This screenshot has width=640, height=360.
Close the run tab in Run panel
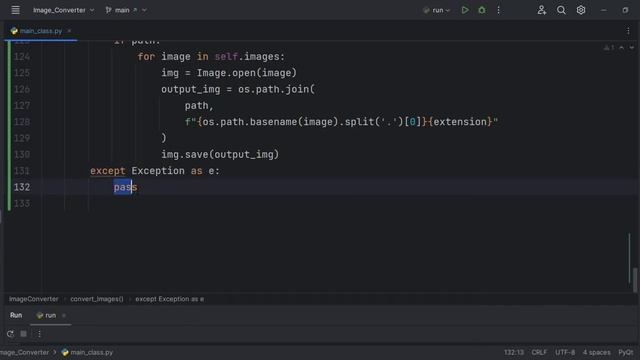pos(64,316)
